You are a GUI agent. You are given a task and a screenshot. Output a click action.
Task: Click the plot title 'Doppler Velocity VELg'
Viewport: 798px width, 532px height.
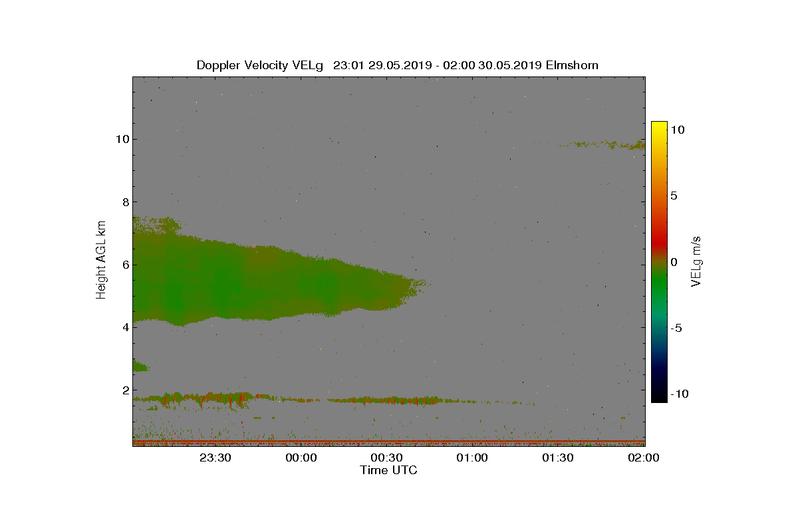(x=260, y=65)
